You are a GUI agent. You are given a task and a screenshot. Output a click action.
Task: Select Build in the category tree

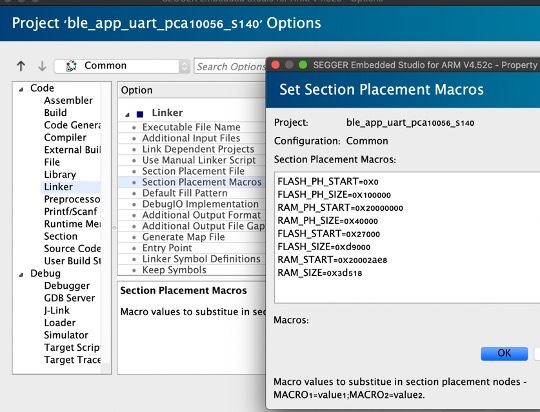55,113
